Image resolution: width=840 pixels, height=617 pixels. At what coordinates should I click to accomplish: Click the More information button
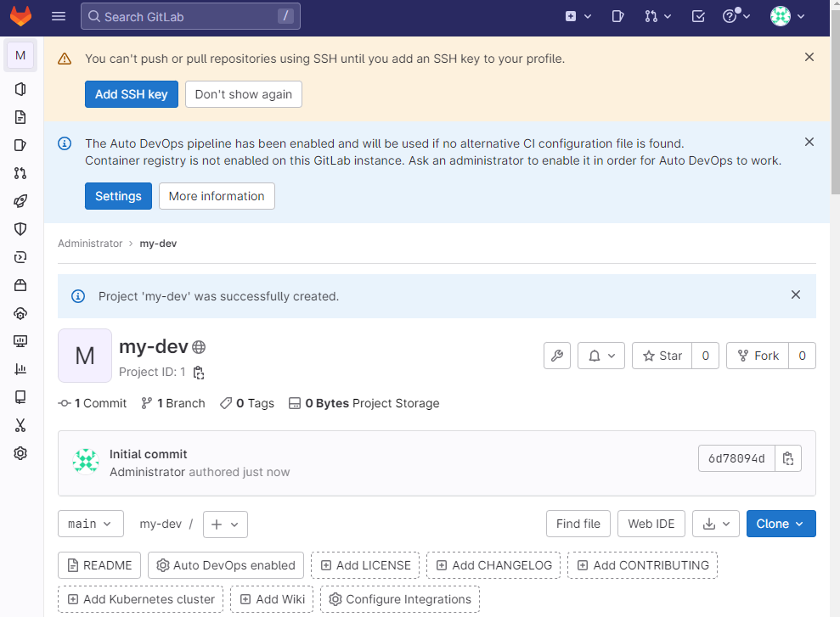click(217, 196)
